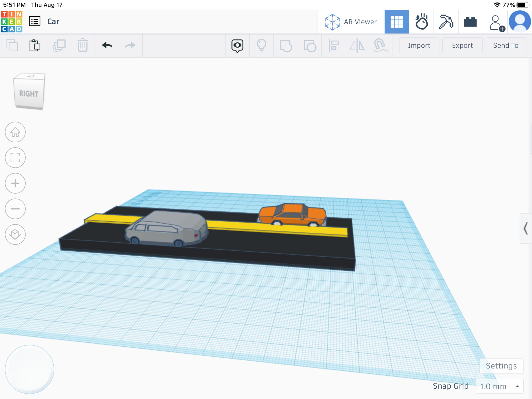Viewport: 532px width, 399px height.
Task: Toggle the eye view-mode button
Action: point(237,45)
